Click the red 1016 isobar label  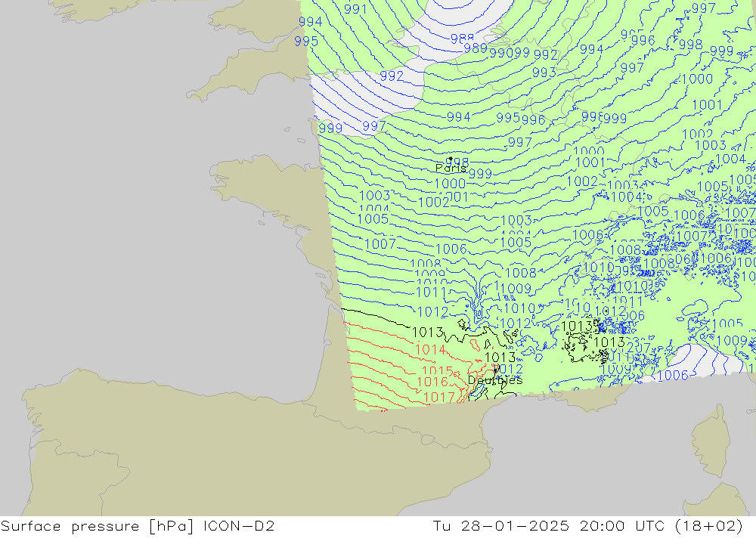coord(432,382)
